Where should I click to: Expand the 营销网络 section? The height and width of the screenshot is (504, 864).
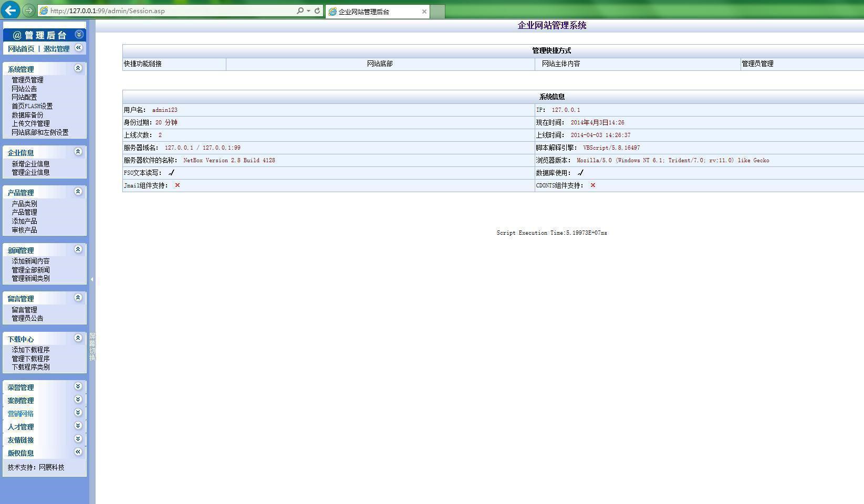(x=78, y=413)
